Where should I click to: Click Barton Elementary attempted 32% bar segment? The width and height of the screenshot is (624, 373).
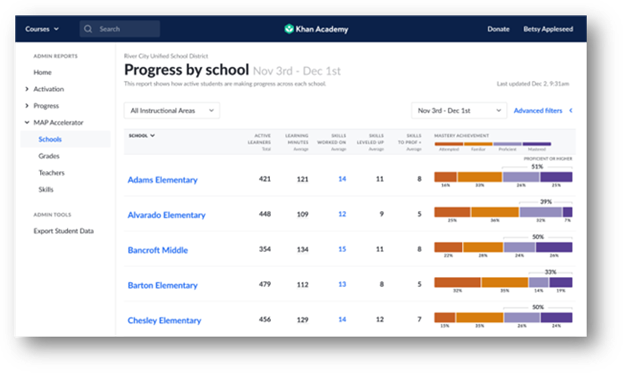pyautogui.click(x=457, y=282)
